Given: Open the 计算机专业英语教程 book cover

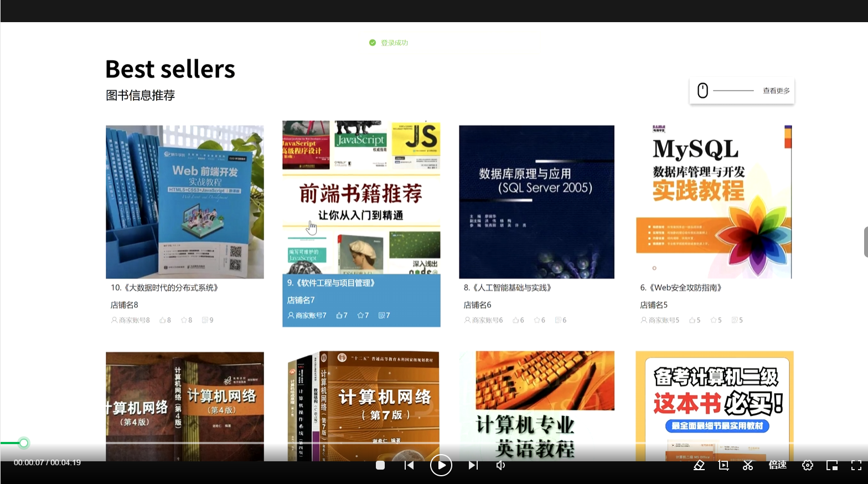Looking at the screenshot, I should click(x=536, y=406).
